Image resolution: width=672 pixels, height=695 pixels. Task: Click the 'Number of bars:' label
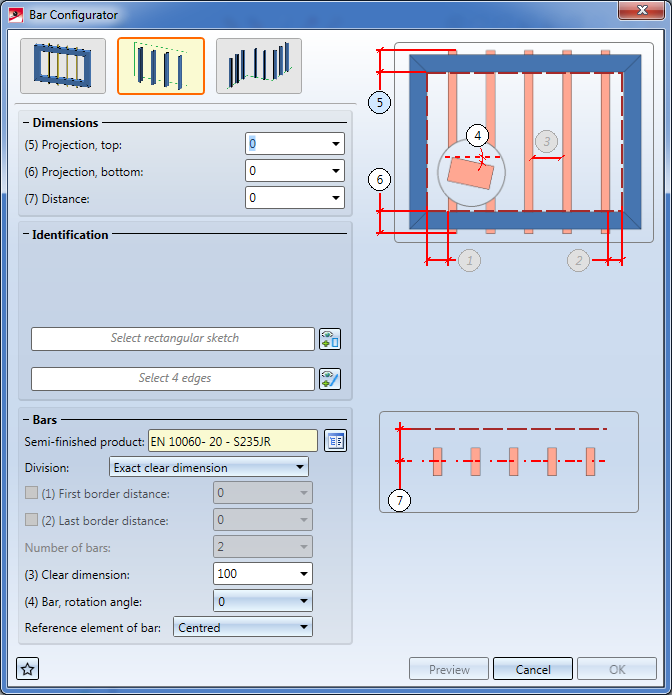68,548
